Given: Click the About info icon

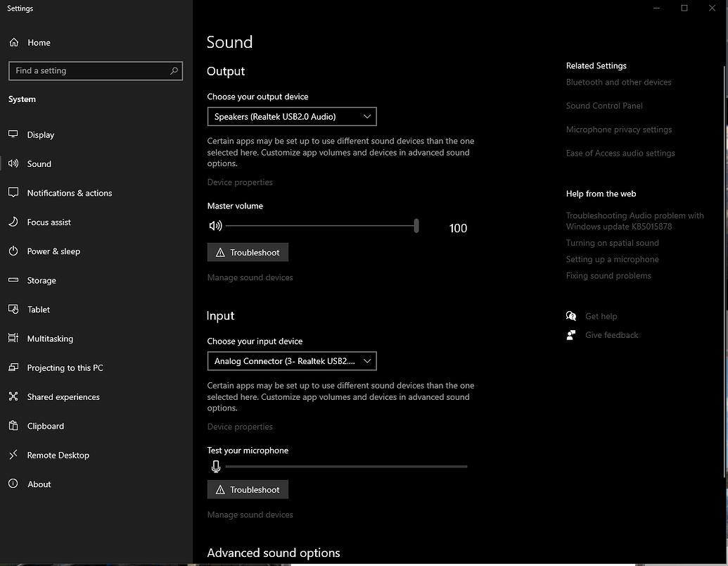Looking at the screenshot, I should coord(13,484).
